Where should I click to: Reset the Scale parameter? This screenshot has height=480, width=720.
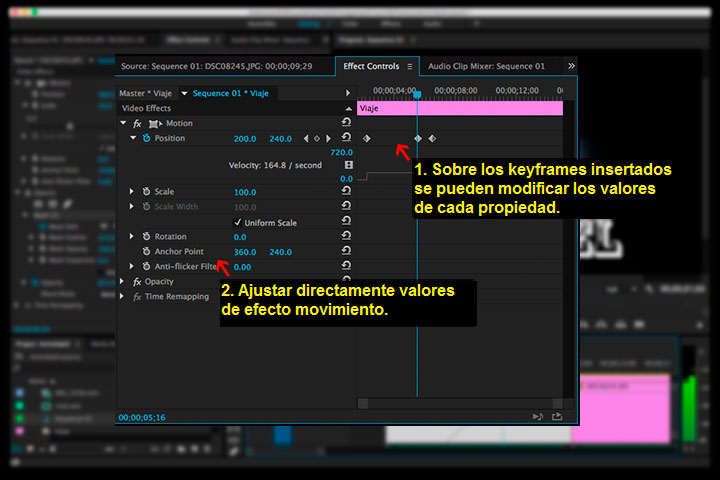tap(346, 191)
